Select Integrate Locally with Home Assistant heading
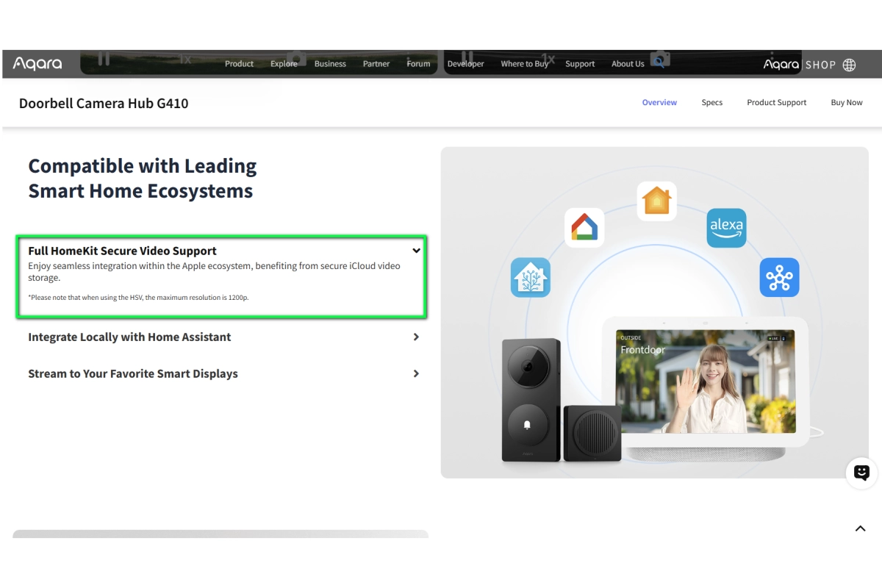882x588 pixels. coord(129,337)
